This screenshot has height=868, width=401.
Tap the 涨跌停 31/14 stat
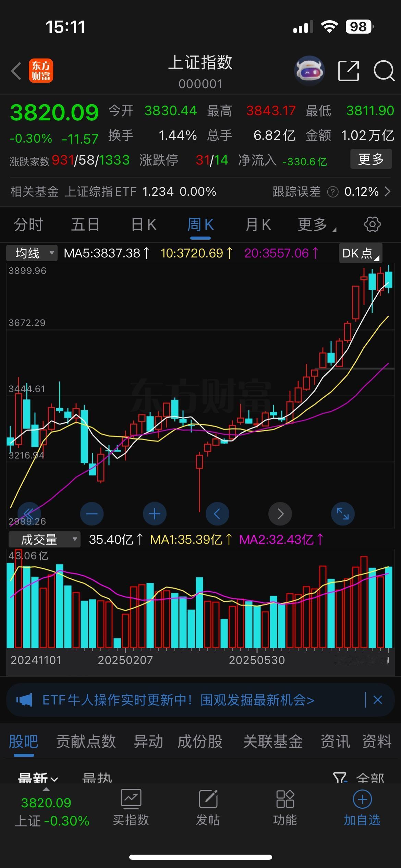pos(184,160)
